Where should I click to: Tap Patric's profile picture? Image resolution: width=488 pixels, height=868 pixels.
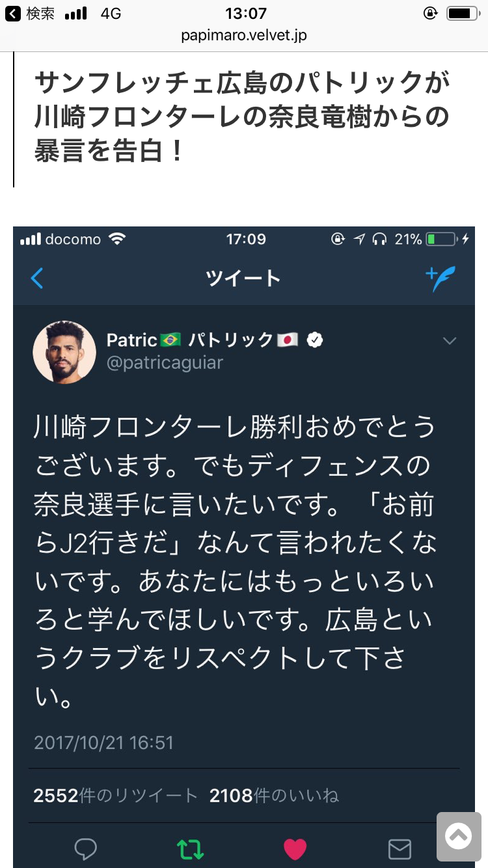tap(64, 352)
